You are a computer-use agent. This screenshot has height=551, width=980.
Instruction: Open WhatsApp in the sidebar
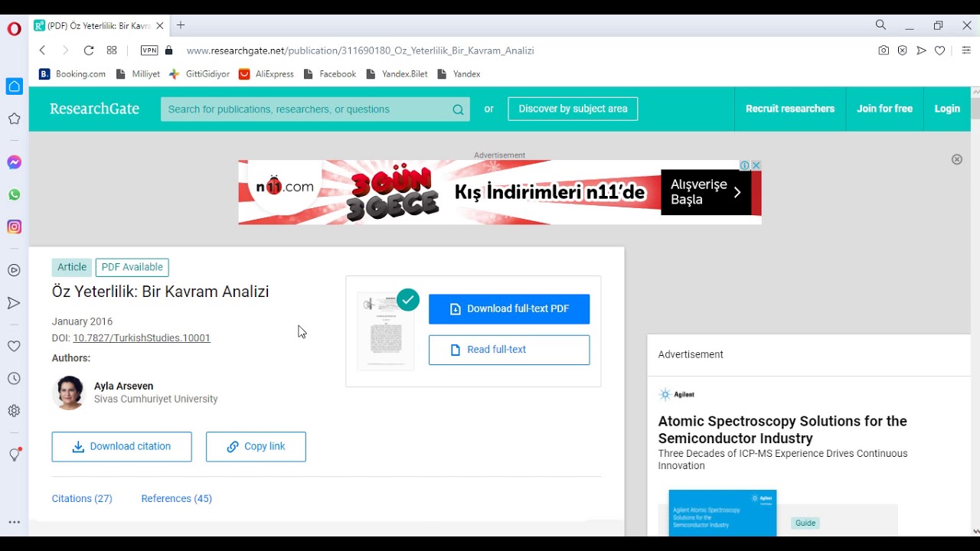pyautogui.click(x=15, y=194)
